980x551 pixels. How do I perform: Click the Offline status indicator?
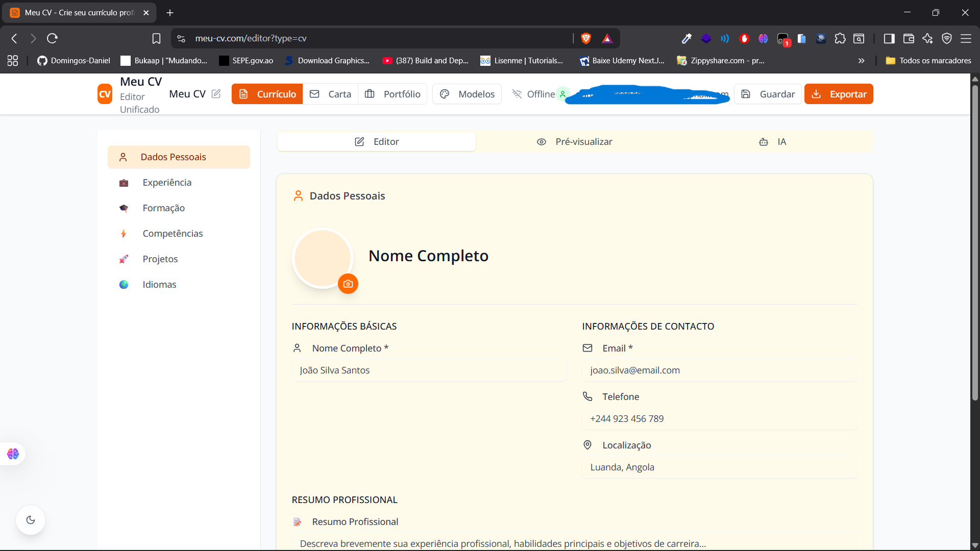pyautogui.click(x=534, y=94)
